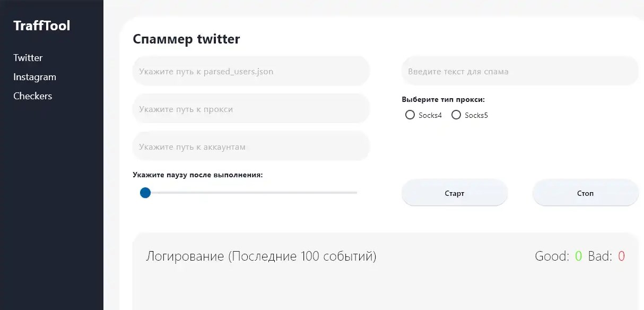This screenshot has height=310, width=644.
Task: Click the logging panel header text
Action: (262, 256)
